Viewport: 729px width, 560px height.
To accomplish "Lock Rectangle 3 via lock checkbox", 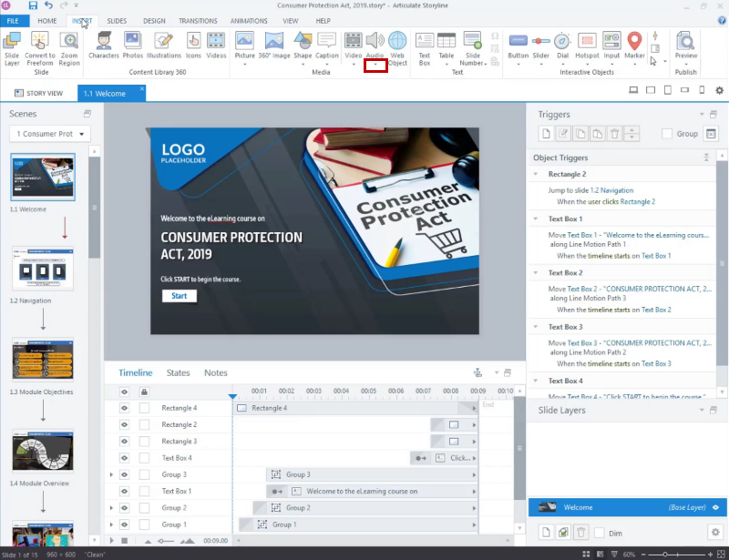I will [145, 442].
